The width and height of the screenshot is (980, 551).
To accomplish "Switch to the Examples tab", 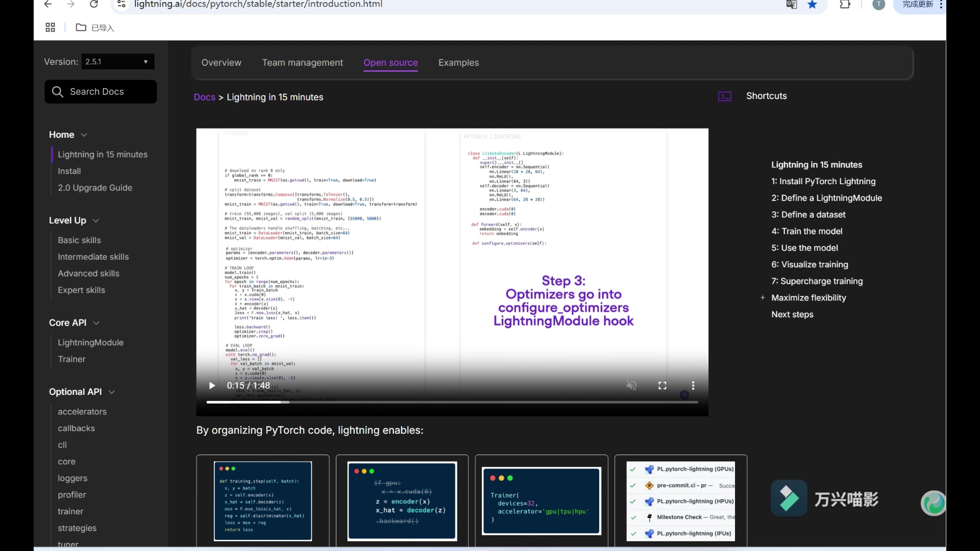I will pyautogui.click(x=458, y=63).
